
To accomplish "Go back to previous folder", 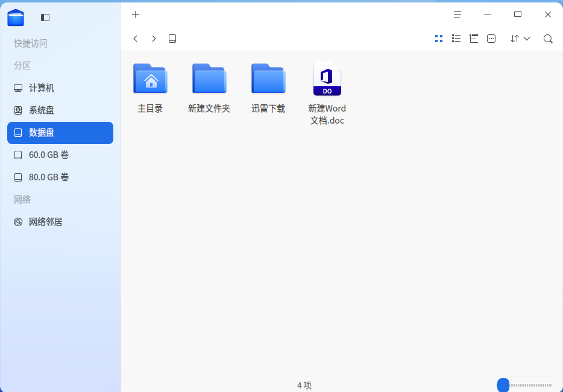I will click(x=136, y=39).
